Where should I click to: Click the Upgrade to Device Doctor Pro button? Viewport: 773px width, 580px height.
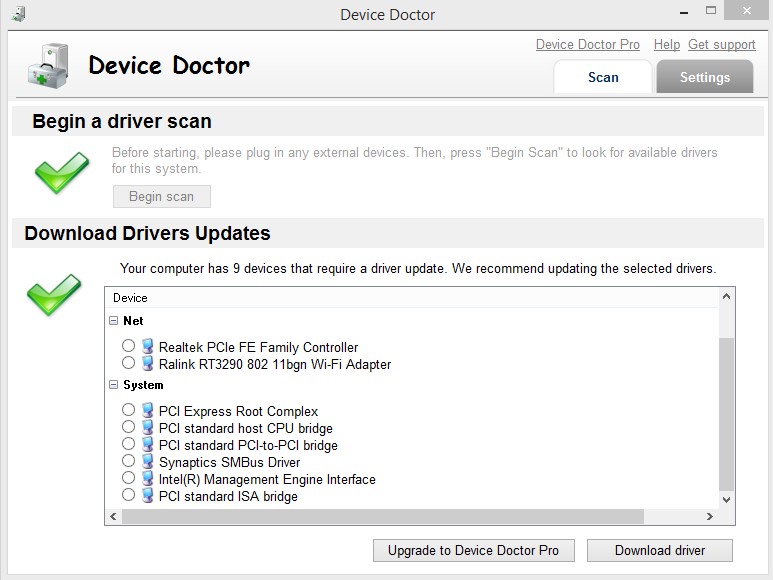pos(474,550)
